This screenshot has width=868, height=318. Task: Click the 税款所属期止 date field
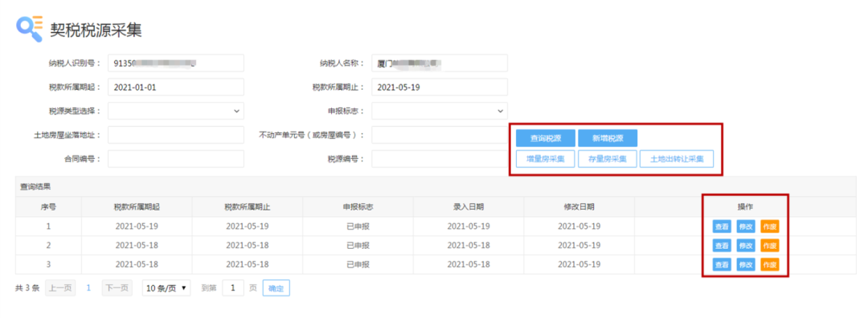pos(440,88)
